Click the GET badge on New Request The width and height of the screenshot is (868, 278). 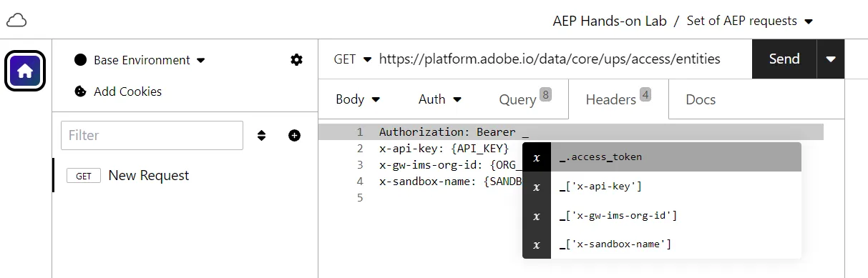84,176
